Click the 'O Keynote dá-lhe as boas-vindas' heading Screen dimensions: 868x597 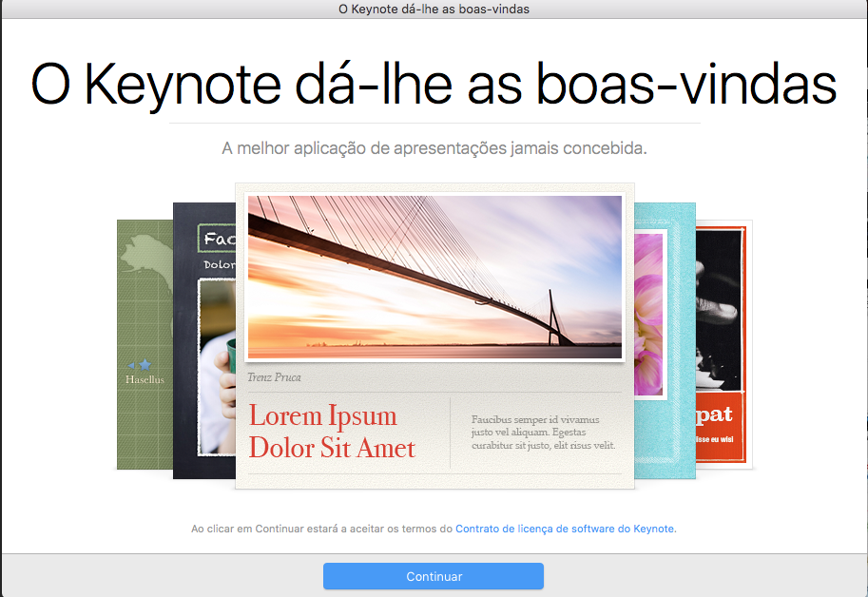[434, 85]
